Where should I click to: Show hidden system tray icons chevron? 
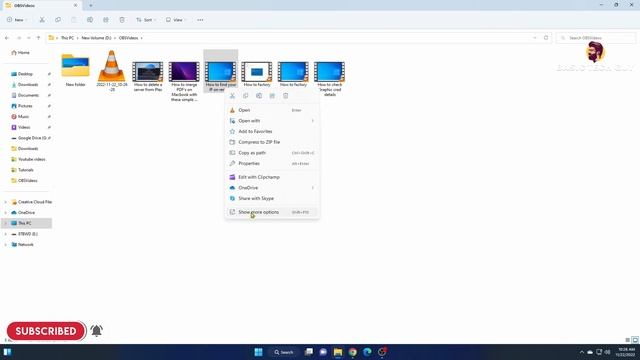(x=582, y=352)
